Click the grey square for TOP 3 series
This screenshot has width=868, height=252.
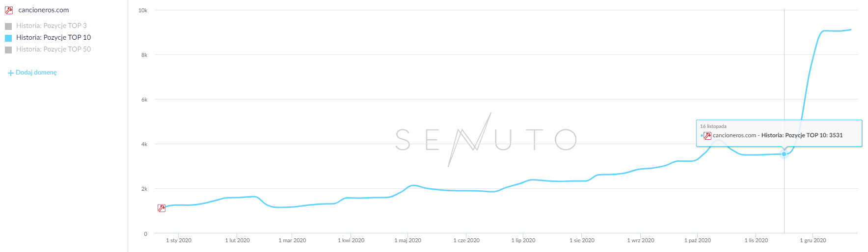(x=8, y=26)
